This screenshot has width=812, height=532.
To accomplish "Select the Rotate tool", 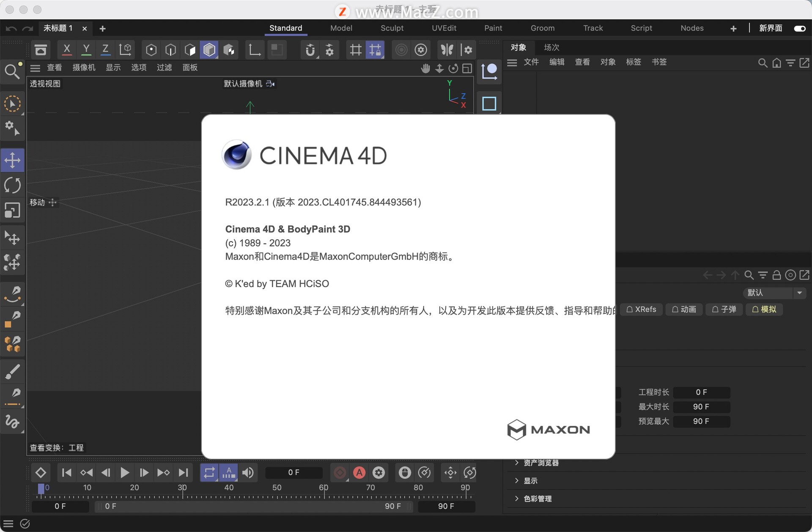I will (x=12, y=185).
